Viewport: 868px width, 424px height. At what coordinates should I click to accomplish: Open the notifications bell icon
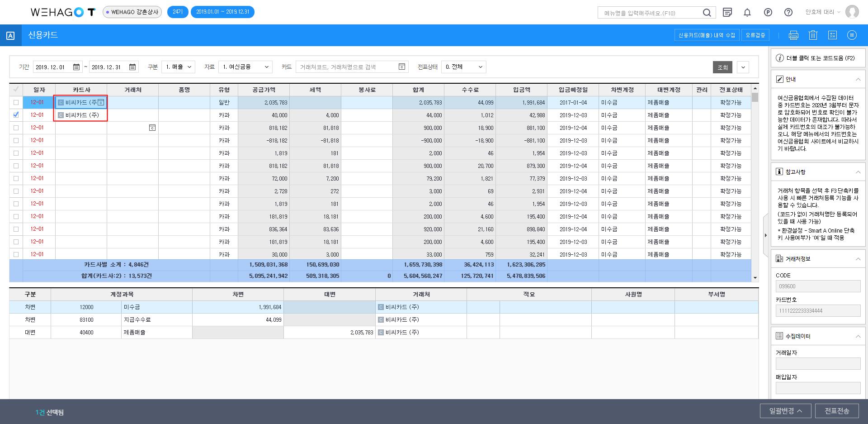pos(747,13)
